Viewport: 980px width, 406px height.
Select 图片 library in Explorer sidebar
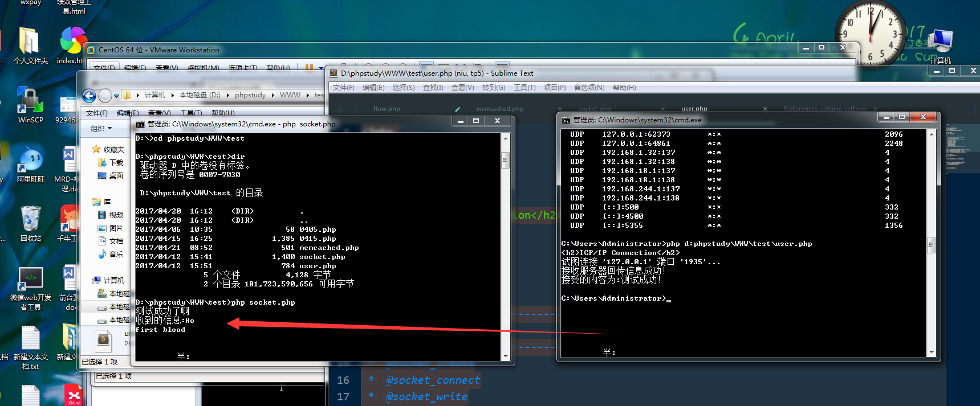(111, 228)
